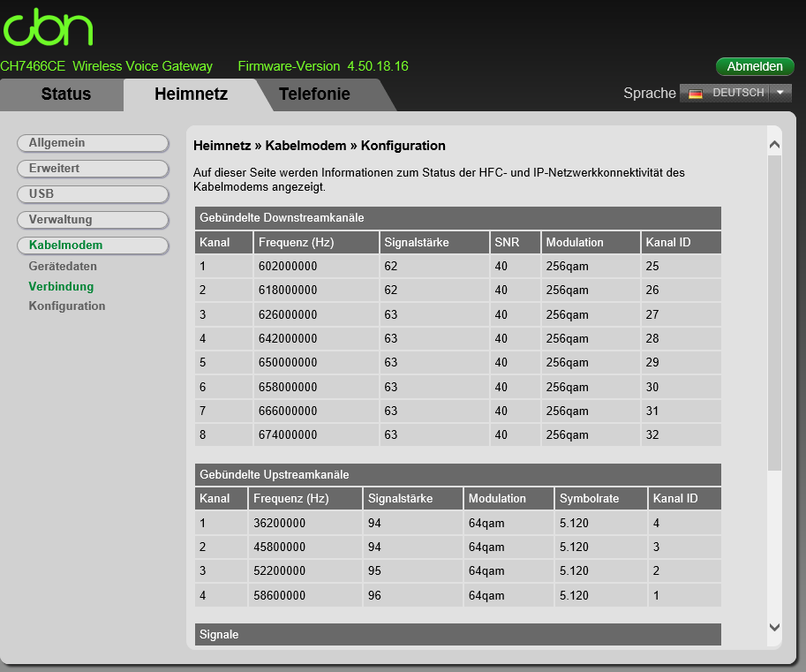Image resolution: width=806 pixels, height=672 pixels.
Task: Switch to the Status tab
Action: pyautogui.click(x=66, y=94)
